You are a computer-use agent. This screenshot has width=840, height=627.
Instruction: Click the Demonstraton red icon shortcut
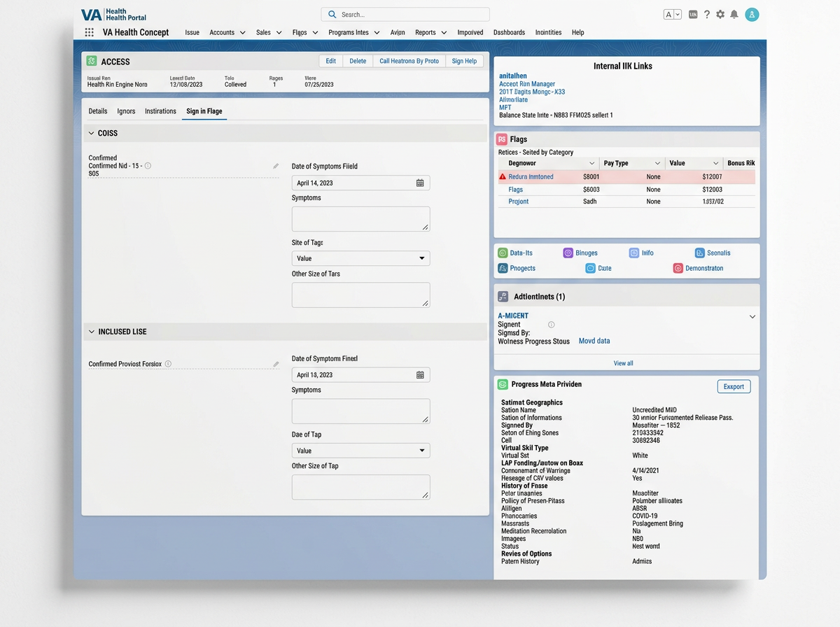pos(678,268)
